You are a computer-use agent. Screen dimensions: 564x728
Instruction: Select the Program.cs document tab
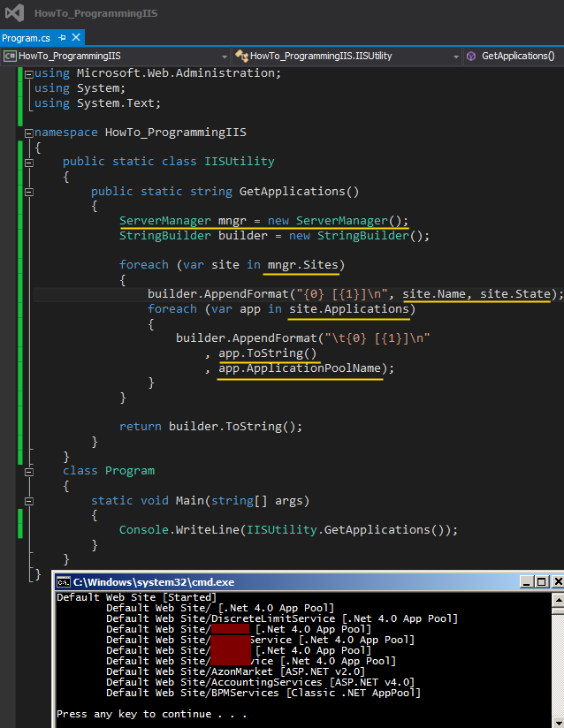point(27,38)
